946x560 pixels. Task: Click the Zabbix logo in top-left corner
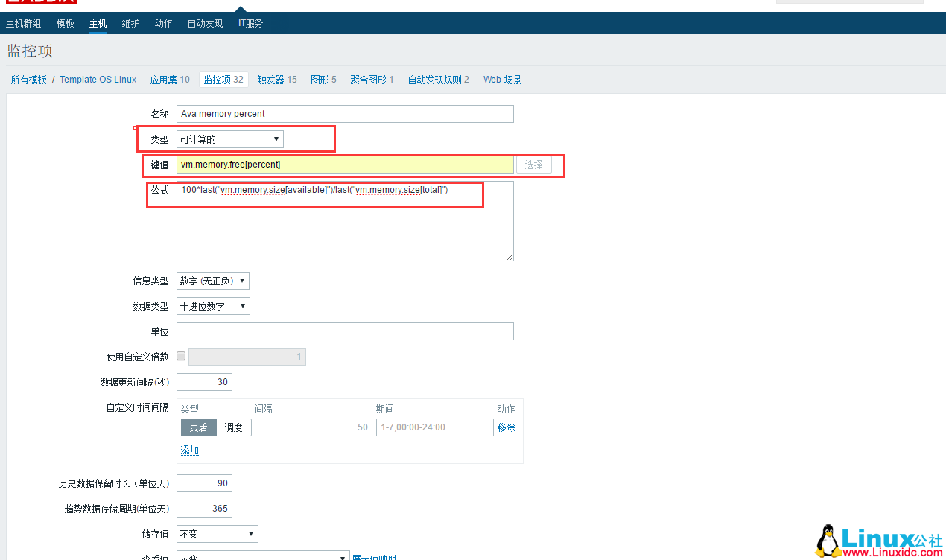[x=41, y=4]
